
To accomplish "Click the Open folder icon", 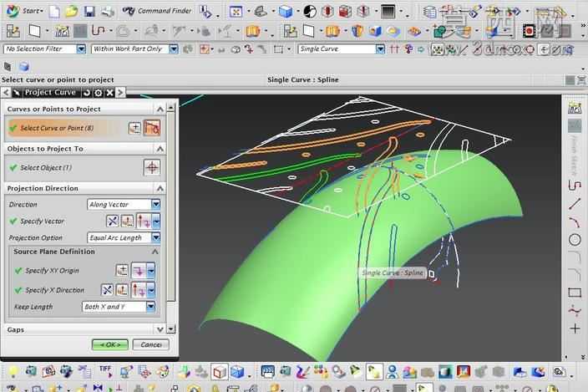I will pyautogui.click(x=71, y=11).
